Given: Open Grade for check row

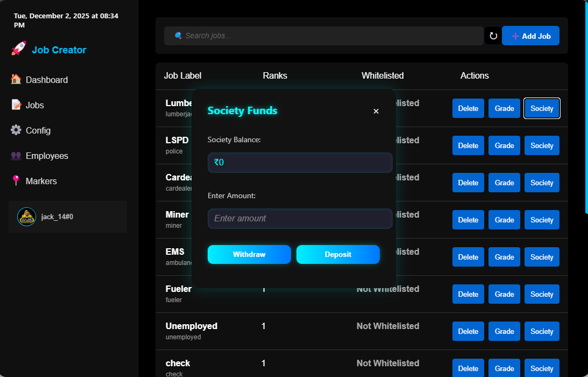Looking at the screenshot, I should click(505, 368).
